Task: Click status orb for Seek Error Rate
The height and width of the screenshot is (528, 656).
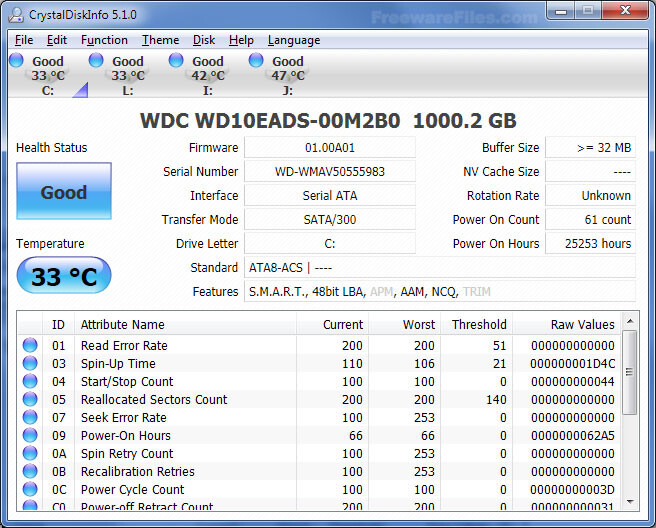Action: click(30, 417)
